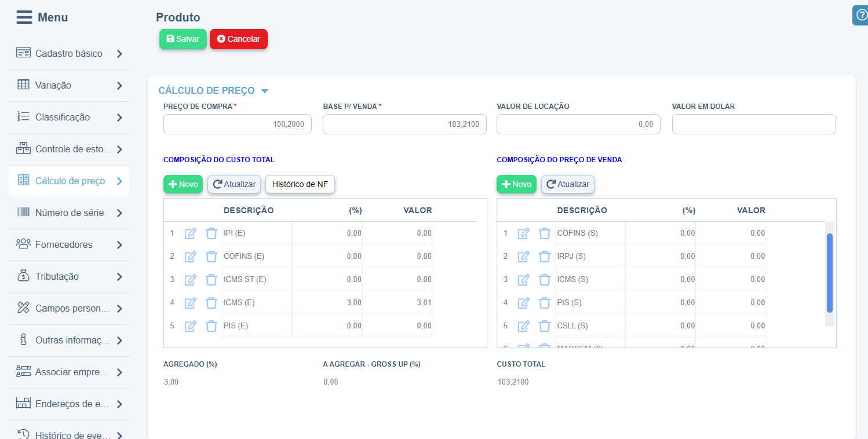Edit the ICMS (E) cost entry
This screenshot has height=439, width=868.
click(190, 303)
